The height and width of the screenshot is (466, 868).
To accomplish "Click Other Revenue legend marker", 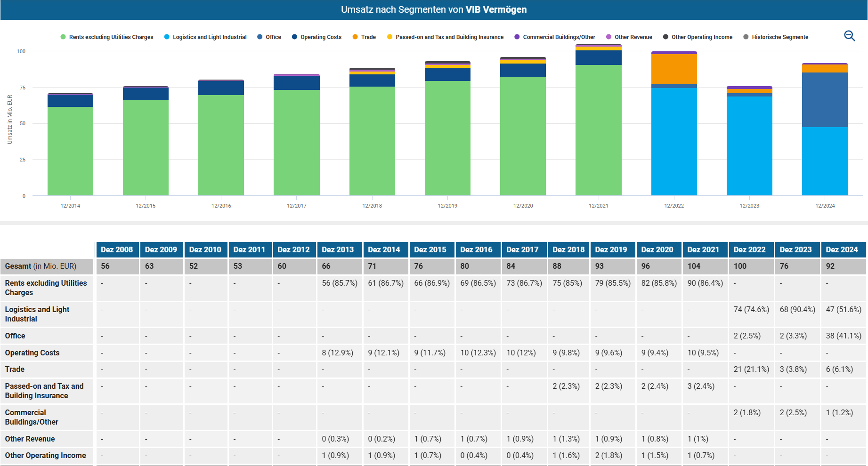I will (x=608, y=37).
